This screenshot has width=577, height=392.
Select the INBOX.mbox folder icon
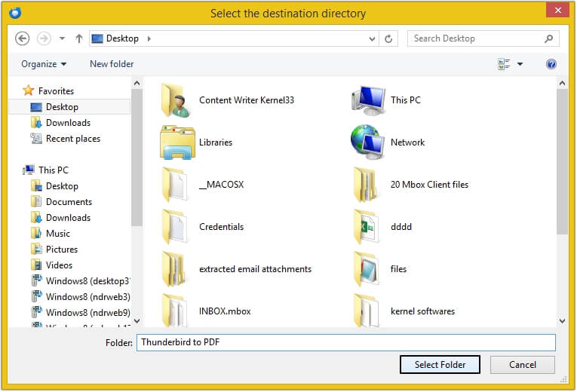tap(175, 311)
